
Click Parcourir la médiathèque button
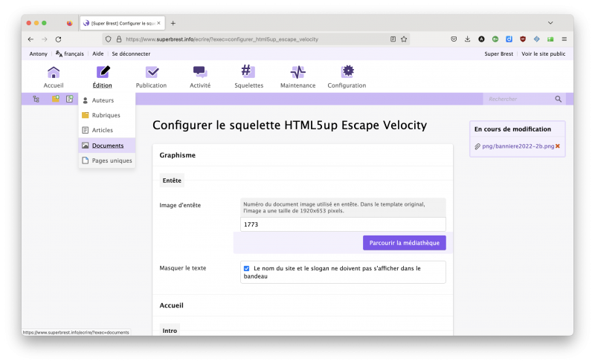coord(405,243)
